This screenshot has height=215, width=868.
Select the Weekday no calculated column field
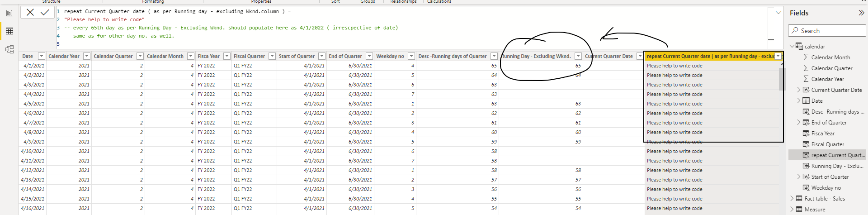826,188
